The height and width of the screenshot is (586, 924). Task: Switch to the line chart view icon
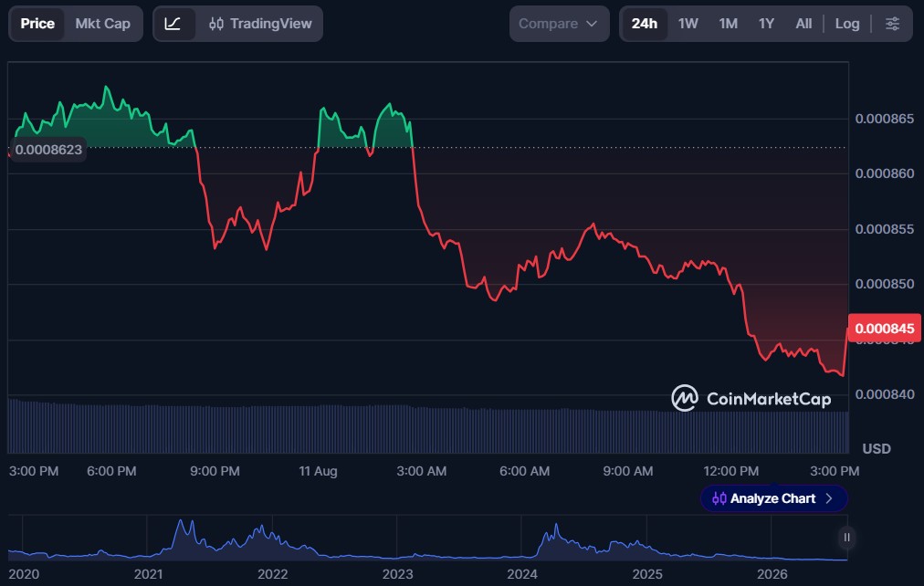(173, 24)
